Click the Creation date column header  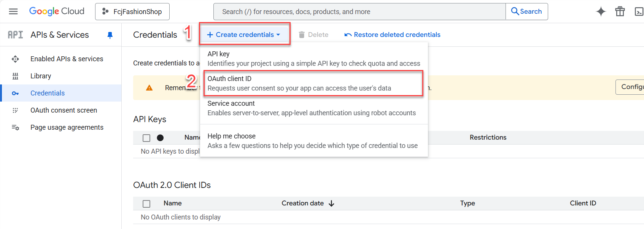303,203
